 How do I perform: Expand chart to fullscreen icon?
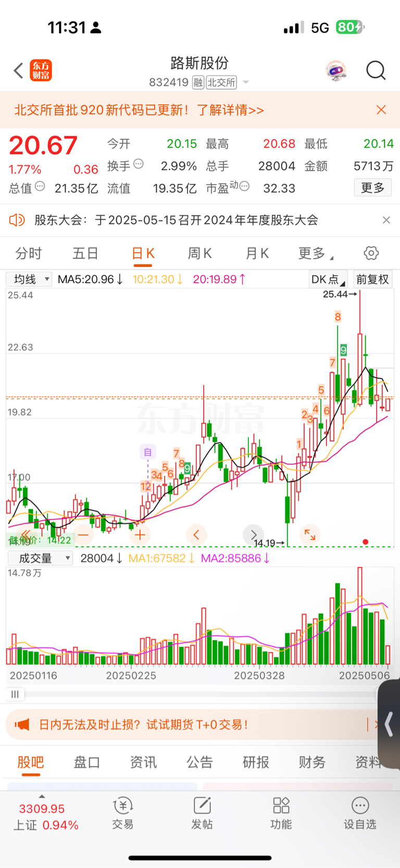tap(310, 534)
